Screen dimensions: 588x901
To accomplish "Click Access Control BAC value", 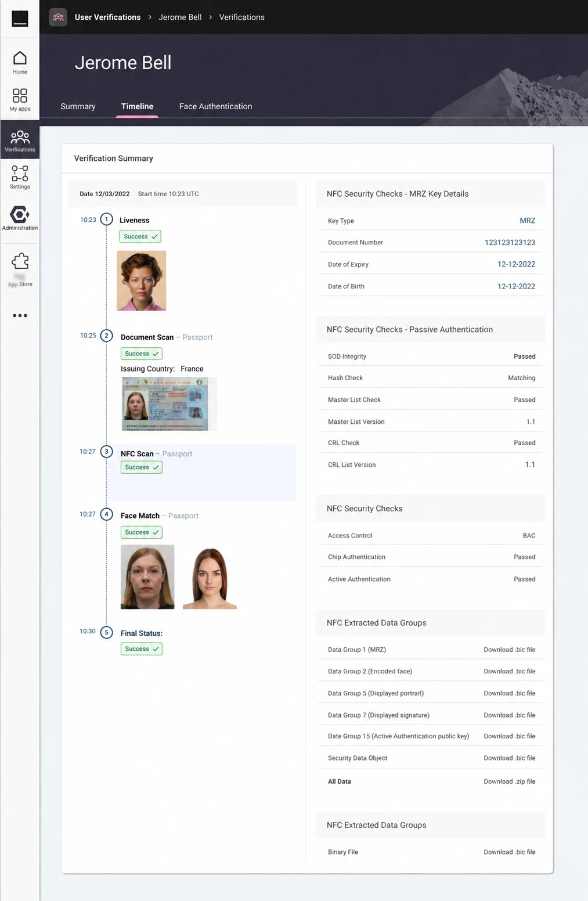I will tap(529, 535).
